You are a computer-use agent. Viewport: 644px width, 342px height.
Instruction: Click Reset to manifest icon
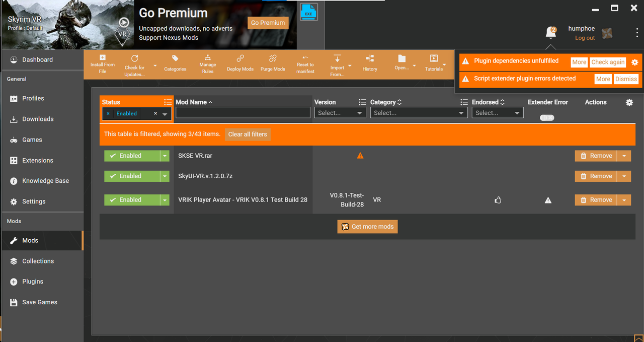coord(305,58)
